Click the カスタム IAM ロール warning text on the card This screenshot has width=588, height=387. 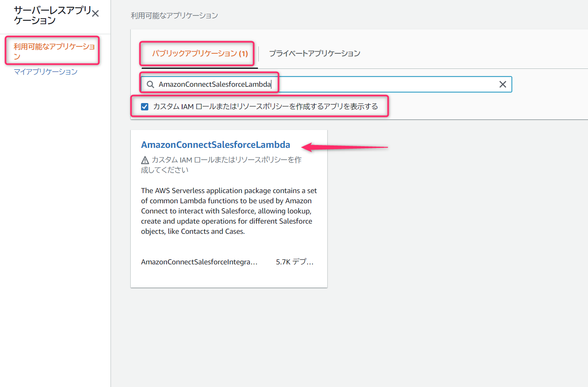(221, 165)
